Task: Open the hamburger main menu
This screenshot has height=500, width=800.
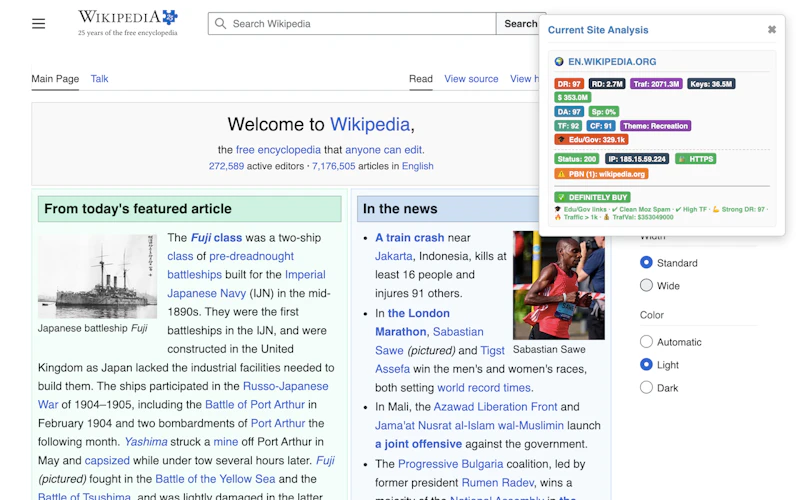Action: (38, 23)
